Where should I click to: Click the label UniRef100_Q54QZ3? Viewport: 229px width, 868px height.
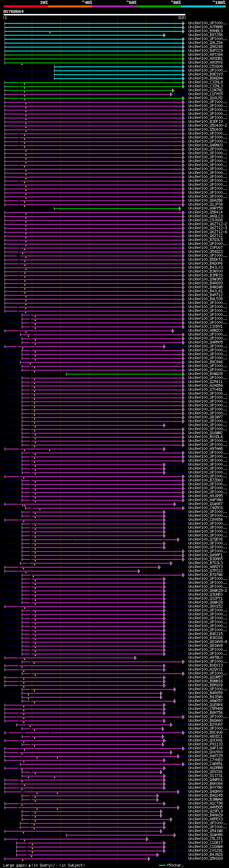click(x=205, y=251)
